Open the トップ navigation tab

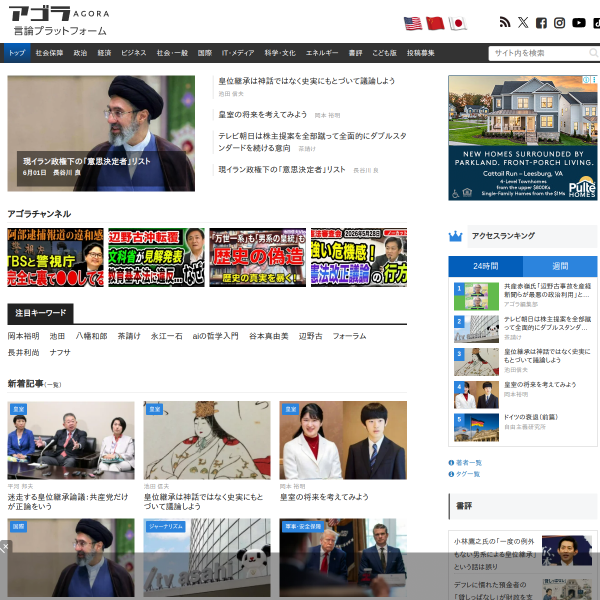(17, 53)
